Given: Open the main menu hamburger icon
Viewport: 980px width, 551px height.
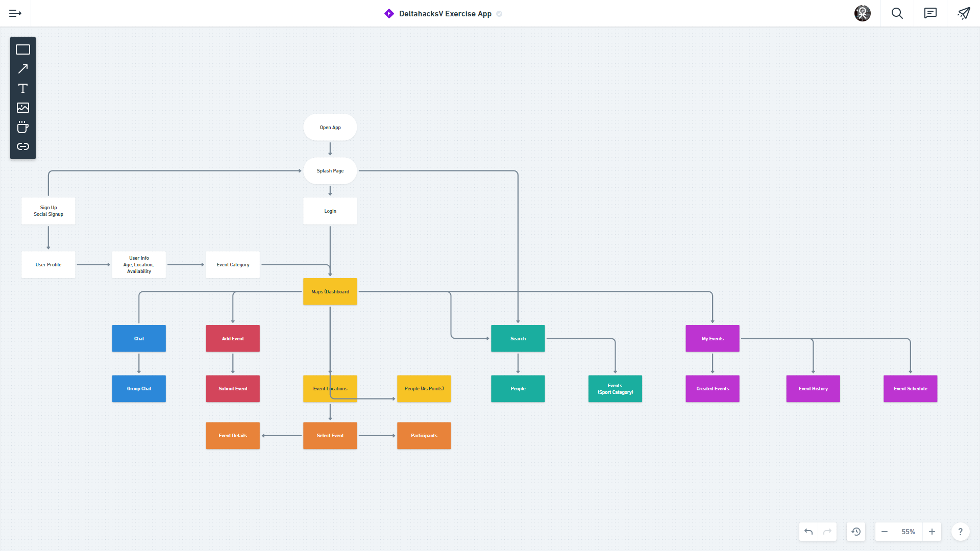Looking at the screenshot, I should click(x=15, y=13).
